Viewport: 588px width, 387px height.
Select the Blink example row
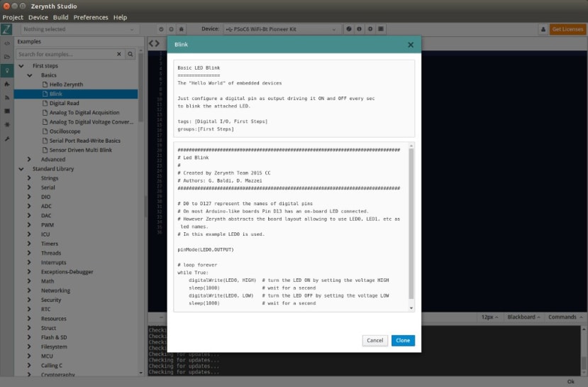76,94
